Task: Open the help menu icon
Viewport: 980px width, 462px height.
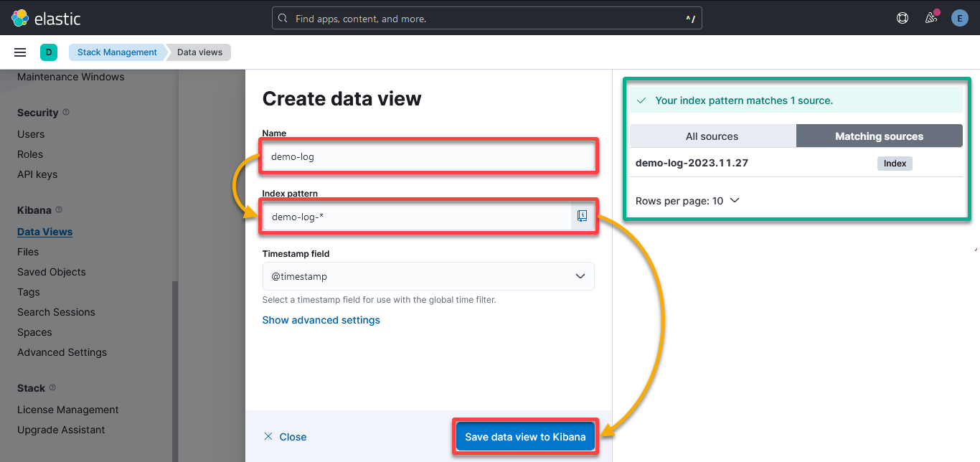Action: click(x=902, y=17)
